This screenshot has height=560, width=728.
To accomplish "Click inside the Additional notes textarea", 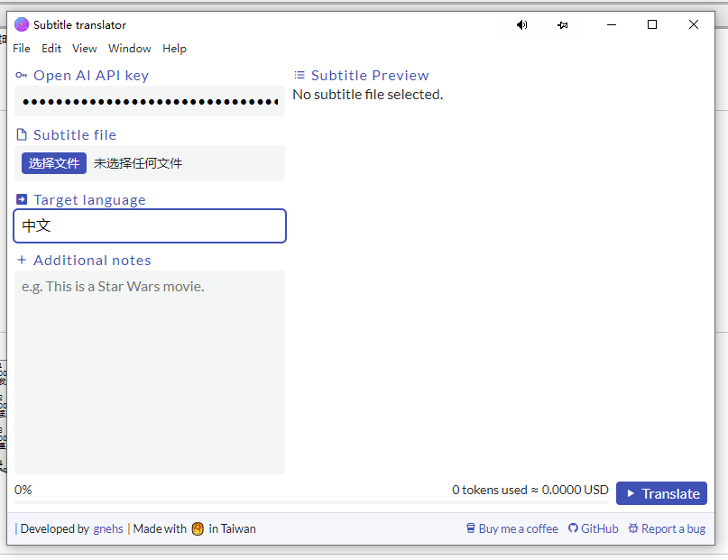I will tap(150, 372).
